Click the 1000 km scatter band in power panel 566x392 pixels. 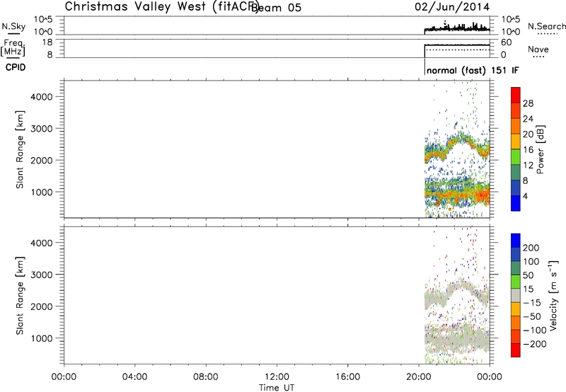tap(456, 193)
